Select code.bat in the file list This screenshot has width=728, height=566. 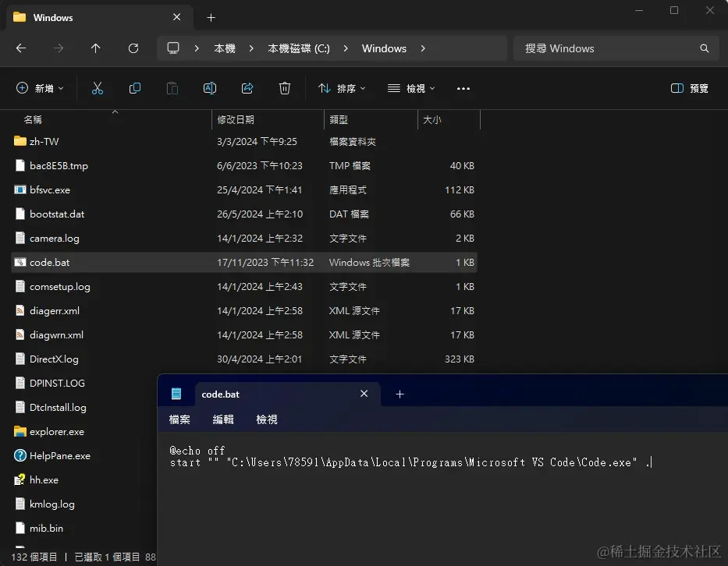[x=244, y=262]
